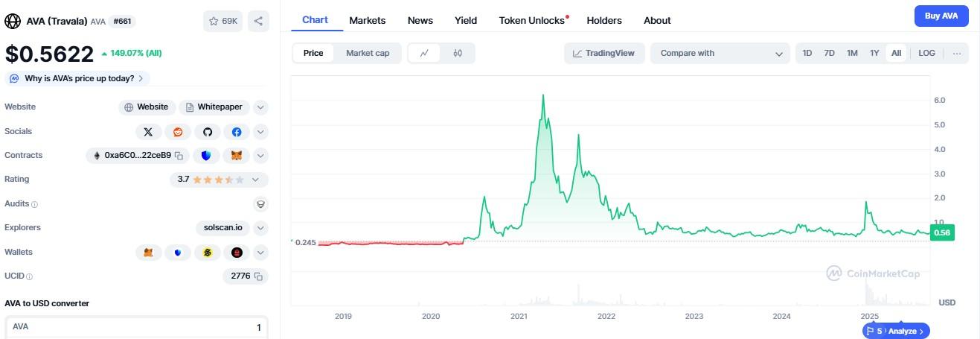The width and height of the screenshot is (980, 339).
Task: Open the Markets tab
Action: (x=368, y=21)
